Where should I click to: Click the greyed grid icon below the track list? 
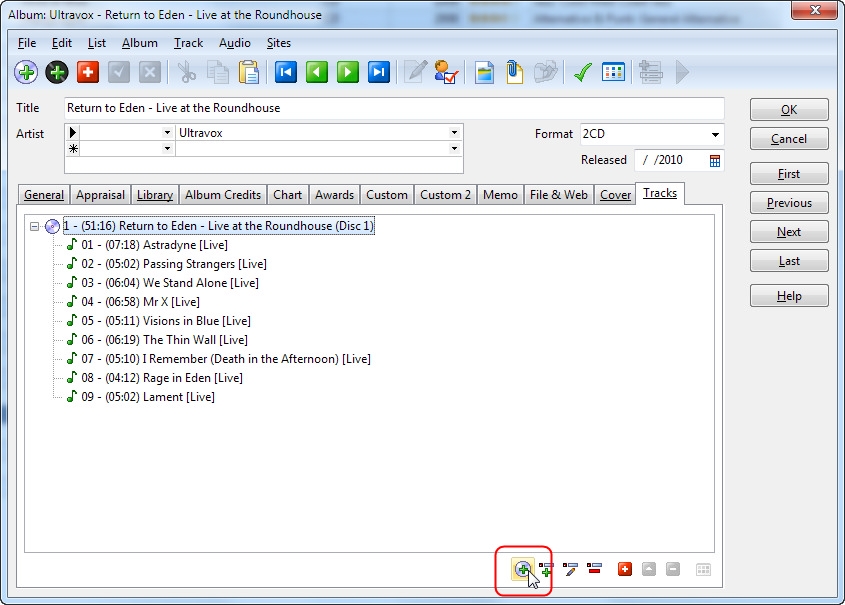coord(703,569)
